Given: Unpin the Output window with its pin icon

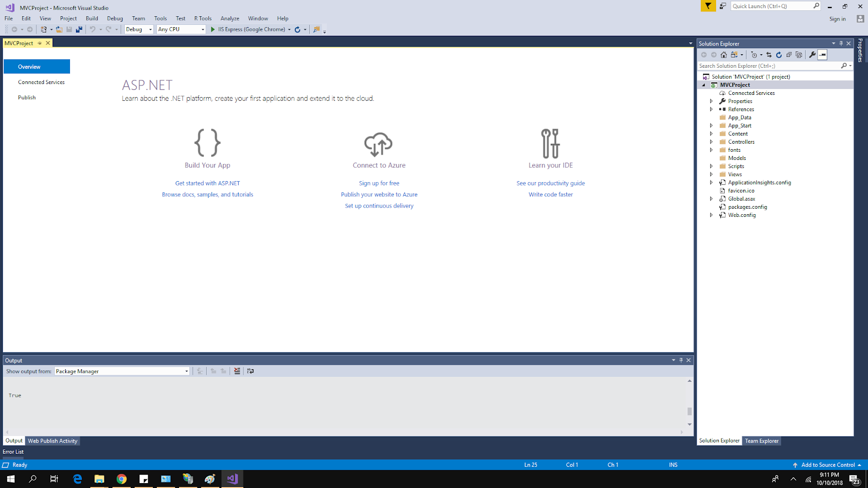Looking at the screenshot, I should tap(681, 359).
